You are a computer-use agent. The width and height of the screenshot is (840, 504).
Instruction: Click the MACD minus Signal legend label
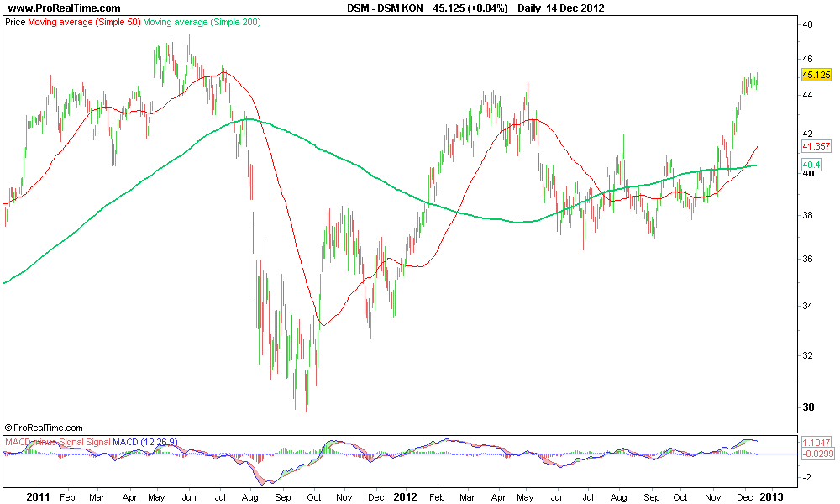coord(45,442)
